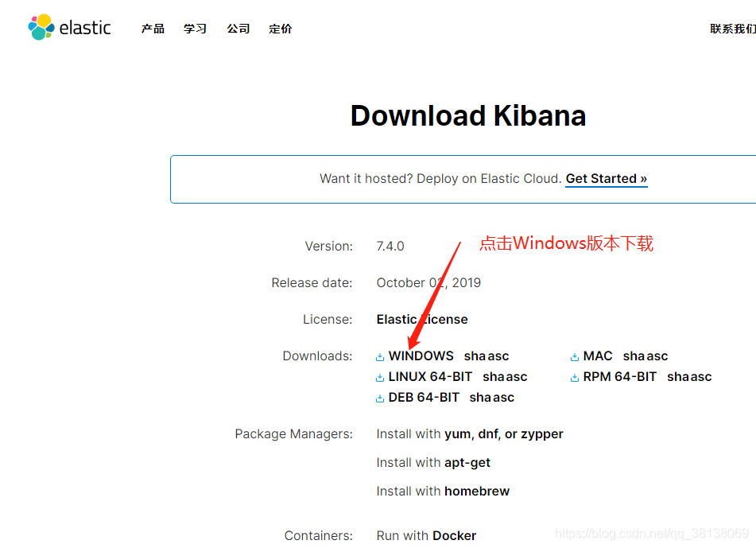Click the download icon next to WINDOWS
This screenshot has height=548, width=756.
[x=382, y=356]
